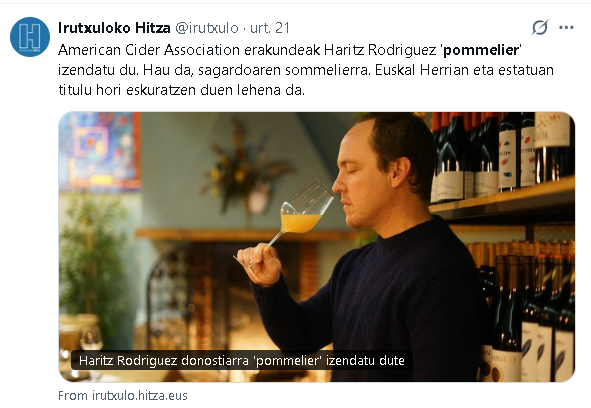Click the colorful painting in the photo background
Viewport: 591px width, 408px height.
(100, 151)
